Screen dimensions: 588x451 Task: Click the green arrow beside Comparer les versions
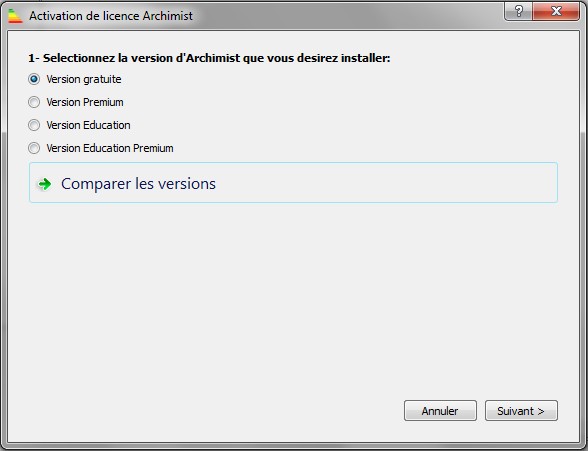pyautogui.click(x=45, y=184)
